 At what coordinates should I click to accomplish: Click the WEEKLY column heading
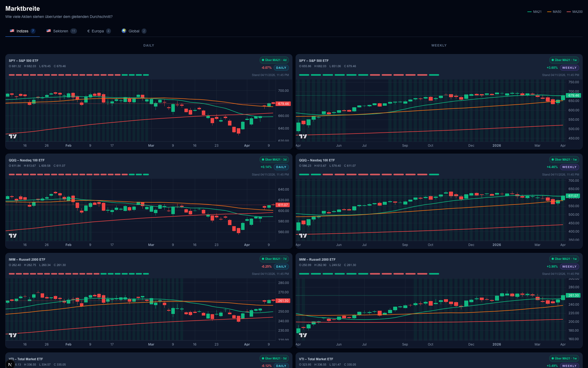click(x=439, y=45)
